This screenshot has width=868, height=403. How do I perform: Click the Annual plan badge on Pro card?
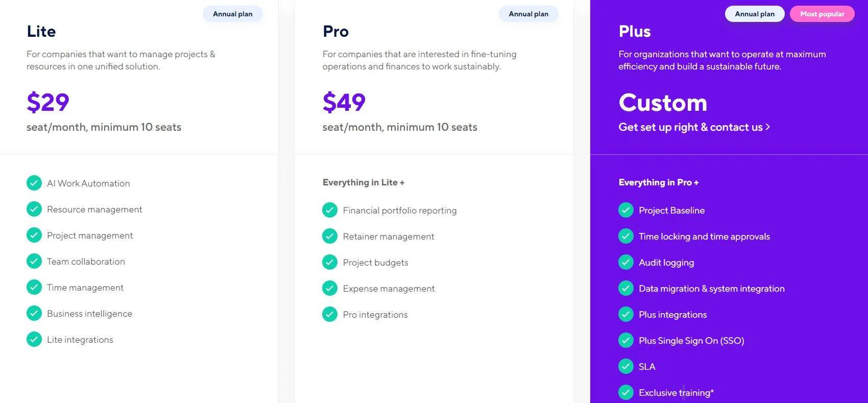click(x=528, y=14)
